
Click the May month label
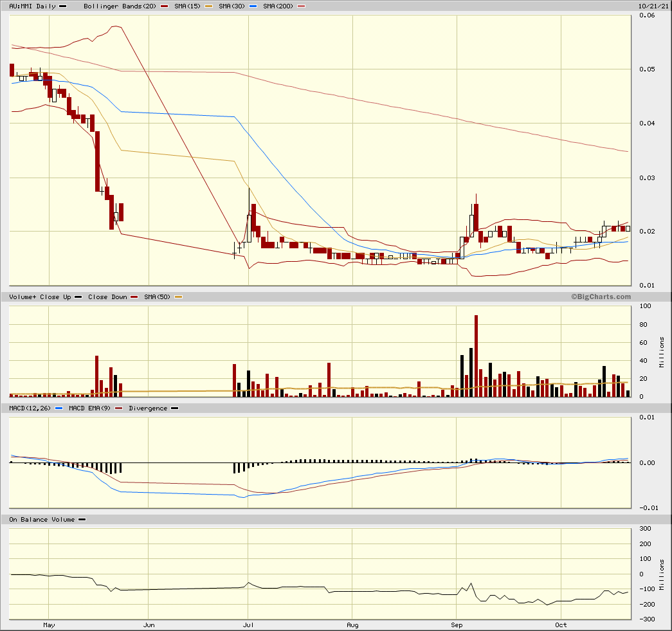pyautogui.click(x=49, y=625)
